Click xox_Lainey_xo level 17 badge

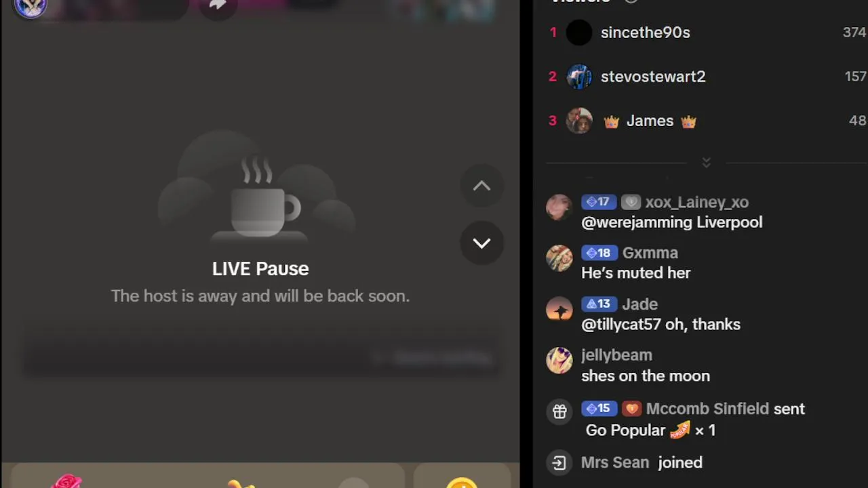coord(599,202)
